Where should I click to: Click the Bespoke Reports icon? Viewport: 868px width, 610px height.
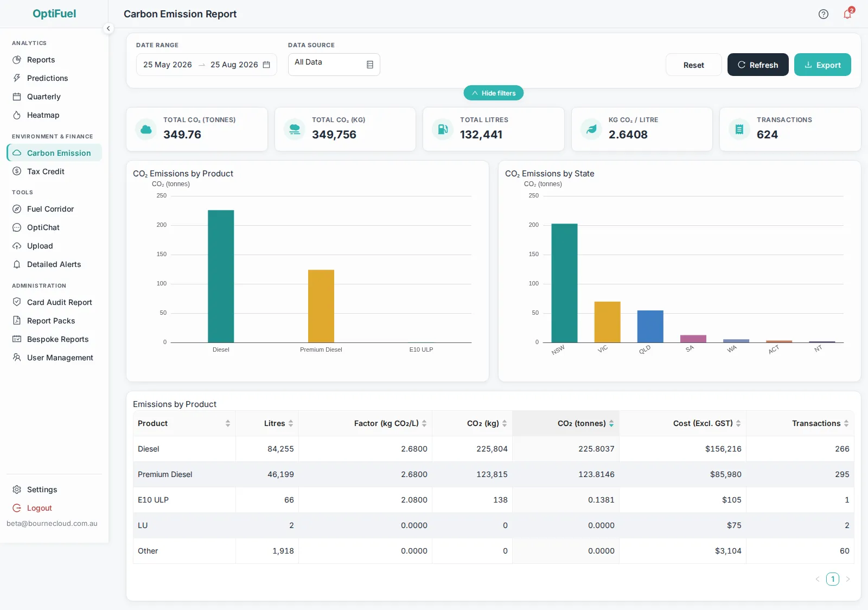17,339
